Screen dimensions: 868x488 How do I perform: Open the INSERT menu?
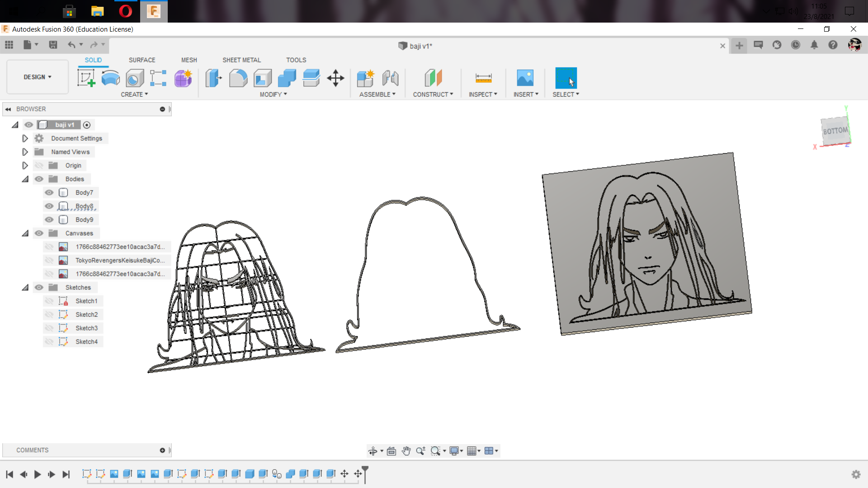click(526, 94)
